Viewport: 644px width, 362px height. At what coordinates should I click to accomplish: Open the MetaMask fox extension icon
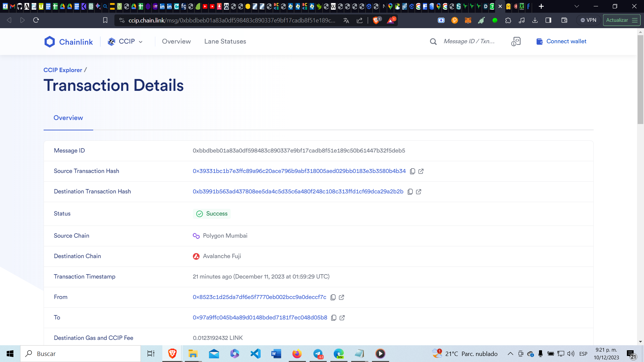(x=468, y=20)
